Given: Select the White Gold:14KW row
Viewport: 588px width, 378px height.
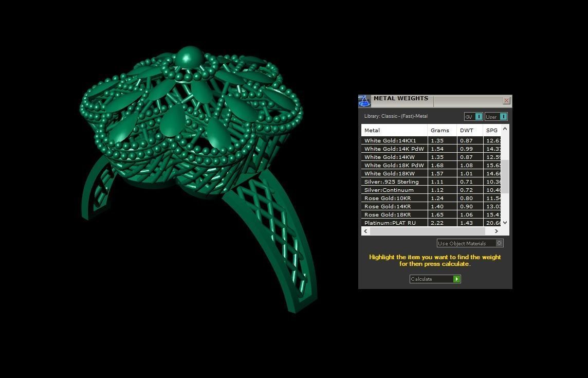Looking at the screenshot, I should (x=431, y=157).
